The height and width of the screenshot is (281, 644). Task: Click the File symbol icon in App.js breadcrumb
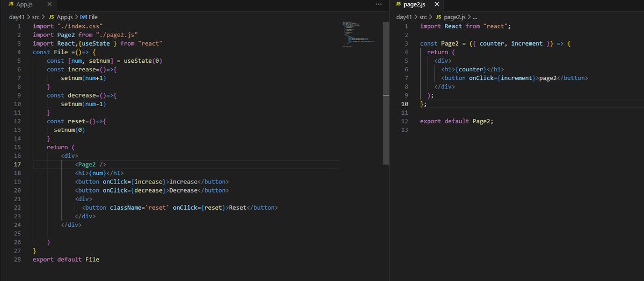point(83,17)
